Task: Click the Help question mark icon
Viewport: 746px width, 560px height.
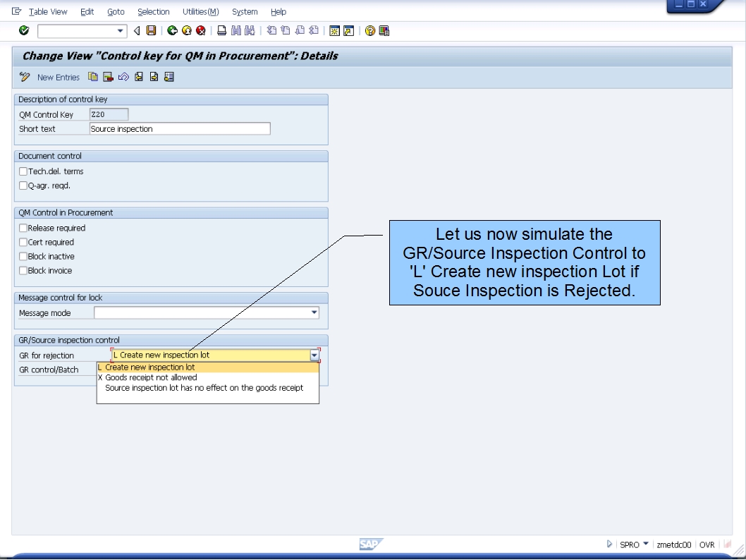Action: (369, 30)
